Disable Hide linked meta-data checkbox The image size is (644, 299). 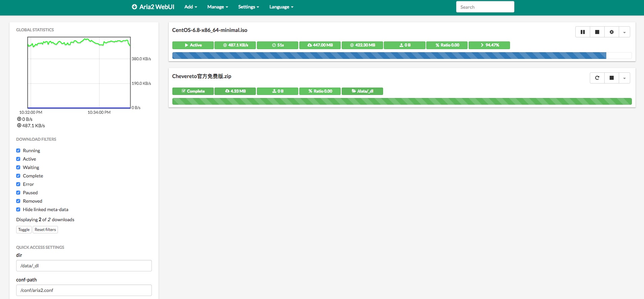click(x=18, y=209)
